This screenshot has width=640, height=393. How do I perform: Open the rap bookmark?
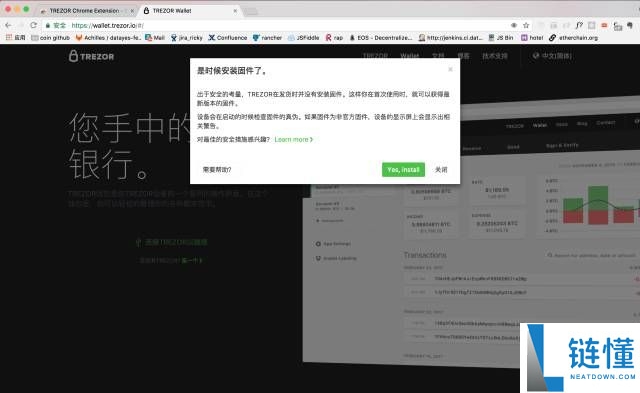(334, 38)
